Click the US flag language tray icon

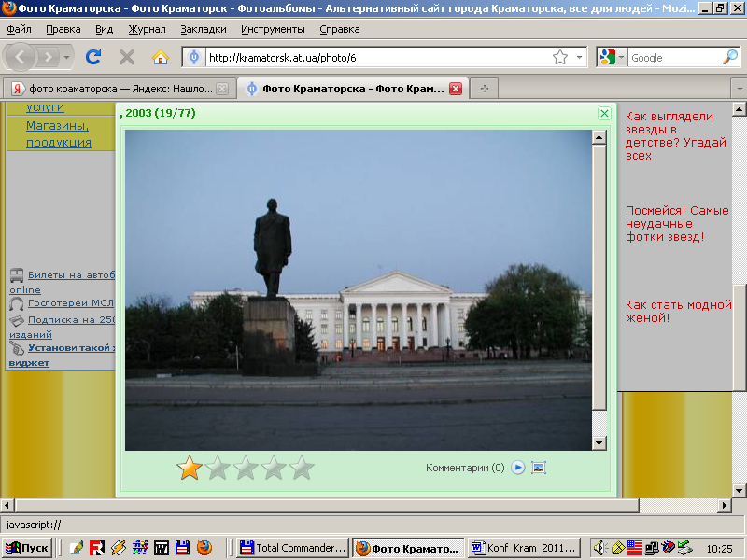click(635, 548)
